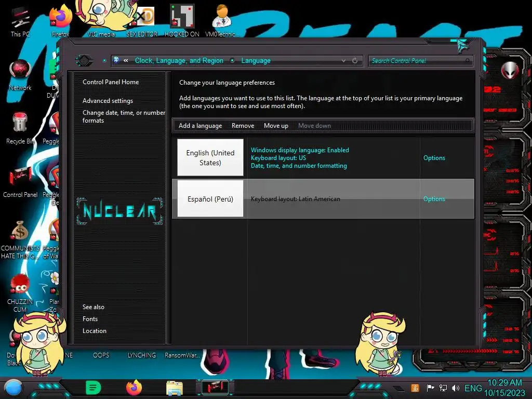Click the Java update tray icon
The width and height of the screenshot is (532, 399).
415,388
